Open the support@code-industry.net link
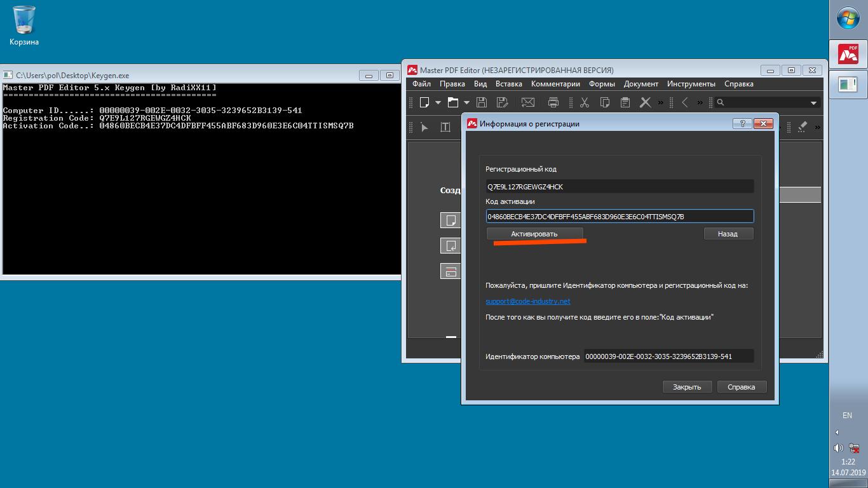Screen dimensions: 868x488 528,301
